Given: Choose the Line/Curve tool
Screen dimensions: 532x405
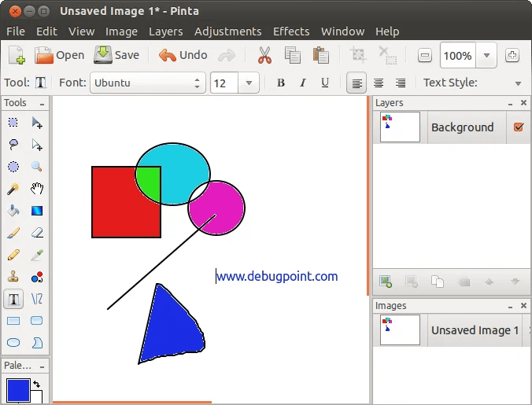Looking at the screenshot, I should pos(37,299).
